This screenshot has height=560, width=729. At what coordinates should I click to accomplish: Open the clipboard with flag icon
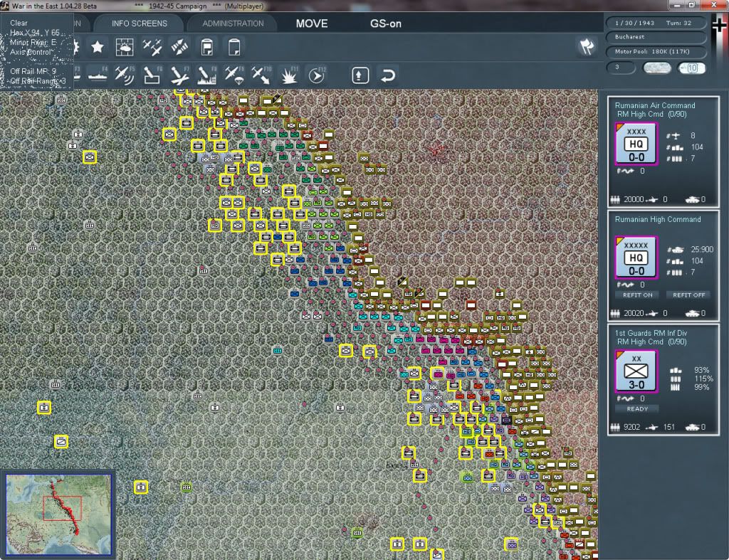(207, 47)
